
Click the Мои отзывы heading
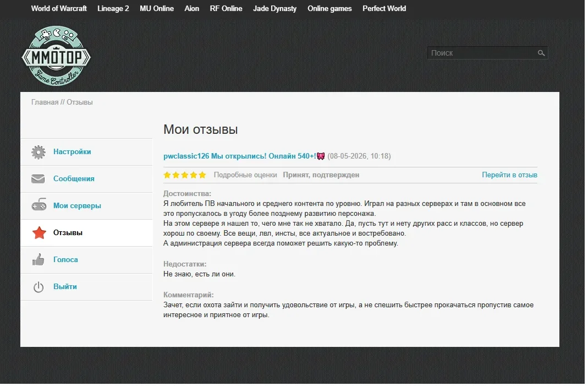202,131
